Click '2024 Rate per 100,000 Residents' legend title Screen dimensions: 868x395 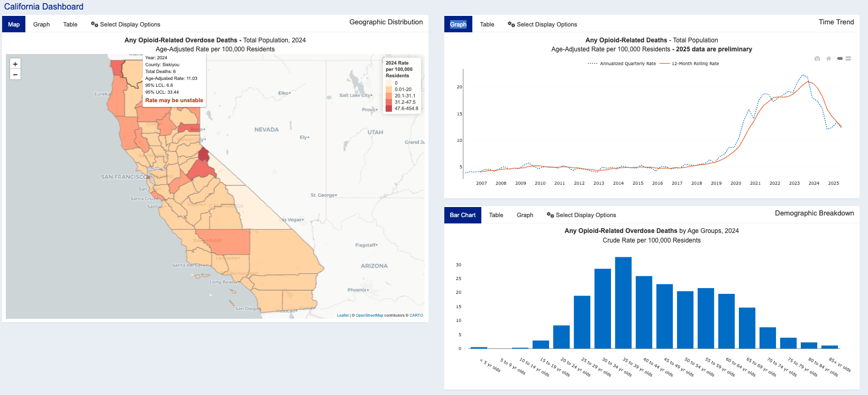pos(399,69)
